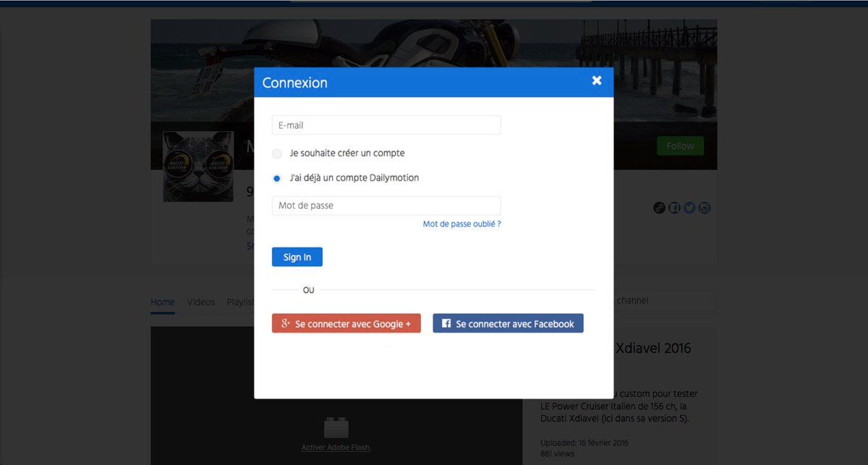Viewport: 868px width, 465px height.
Task: Open the channel's Instagram icon
Action: pyautogui.click(x=705, y=208)
